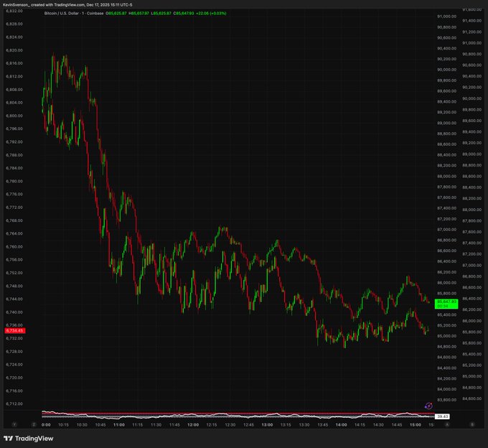Click the 12:30 time axis label
488x448 pixels.
click(x=230, y=424)
